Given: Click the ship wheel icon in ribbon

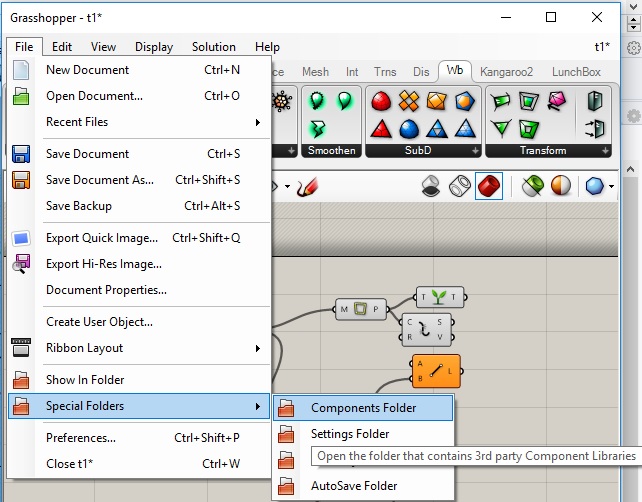Looking at the screenshot, I should 283,101.
